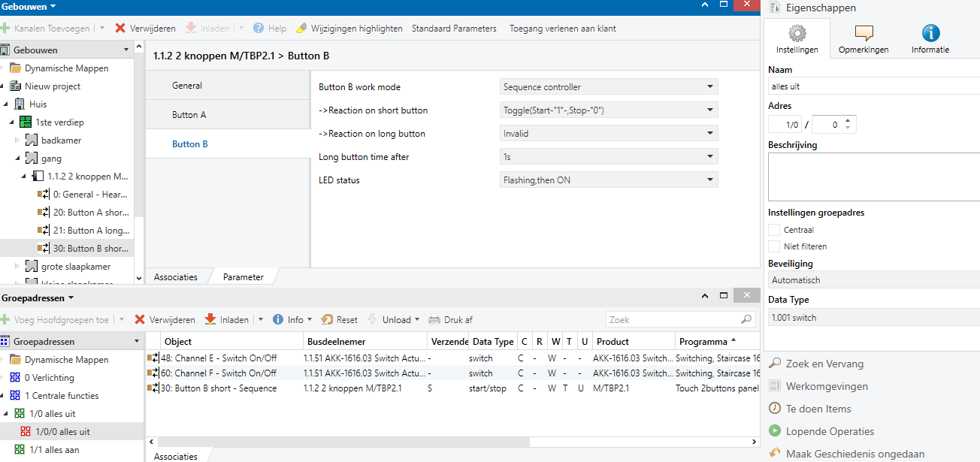980x462 pixels.
Task: Switch to the Associaties tab in Gebouwen
Action: click(176, 277)
